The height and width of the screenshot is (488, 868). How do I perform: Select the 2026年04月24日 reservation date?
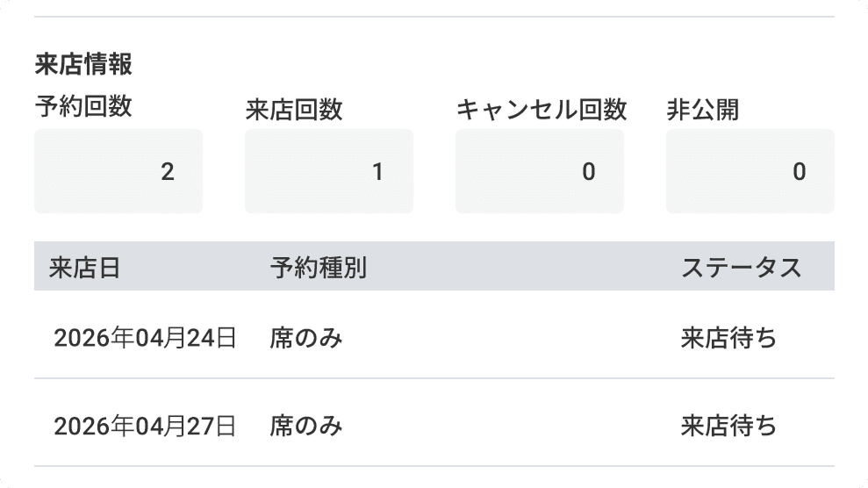[145, 338]
